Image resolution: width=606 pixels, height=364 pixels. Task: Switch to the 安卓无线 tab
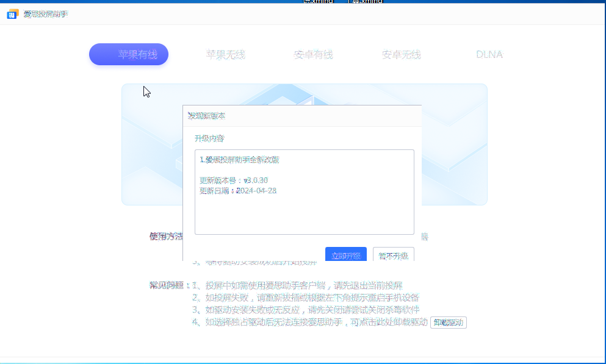(400, 54)
